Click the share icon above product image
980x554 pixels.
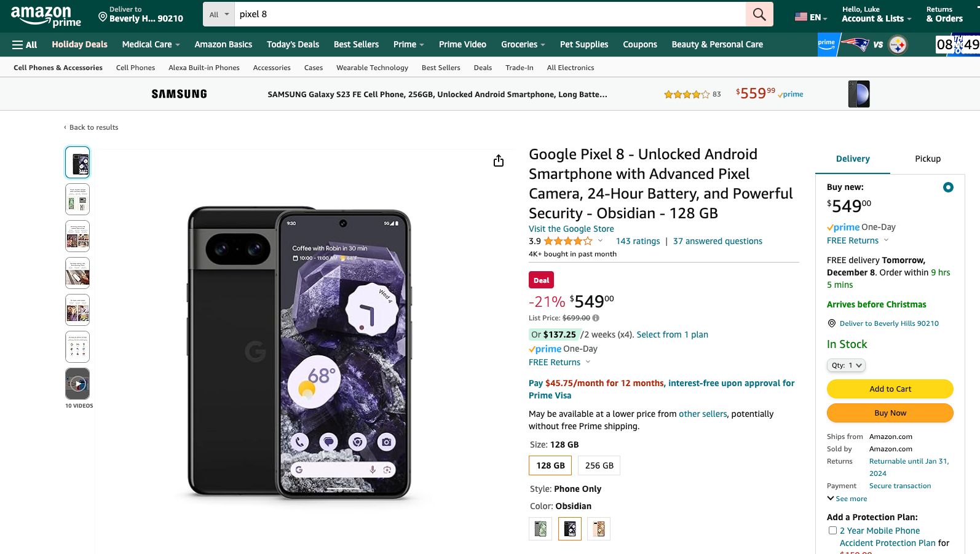coord(499,160)
